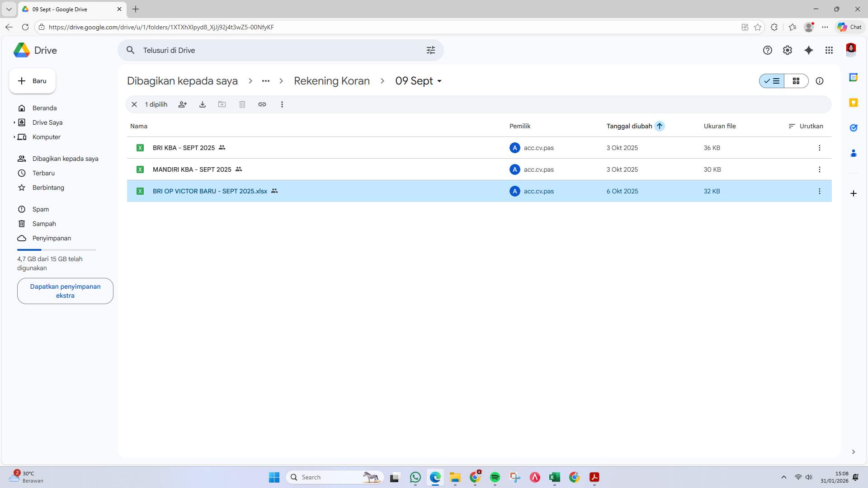
Task: Click the share (add people) icon
Action: (183, 104)
